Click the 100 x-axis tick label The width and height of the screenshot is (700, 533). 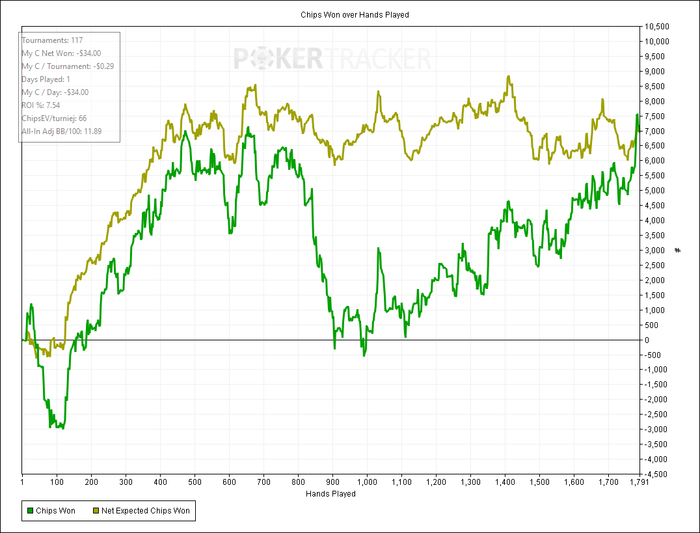coord(57,482)
